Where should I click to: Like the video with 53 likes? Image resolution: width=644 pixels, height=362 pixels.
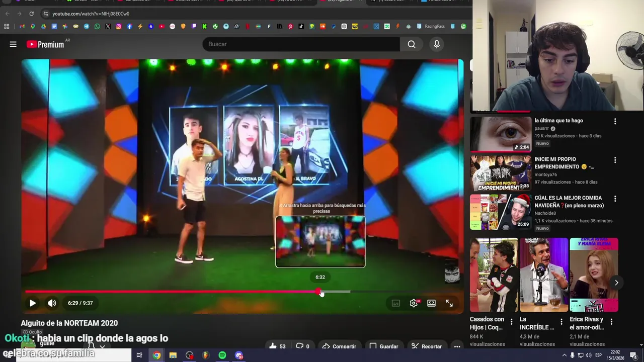277,346
